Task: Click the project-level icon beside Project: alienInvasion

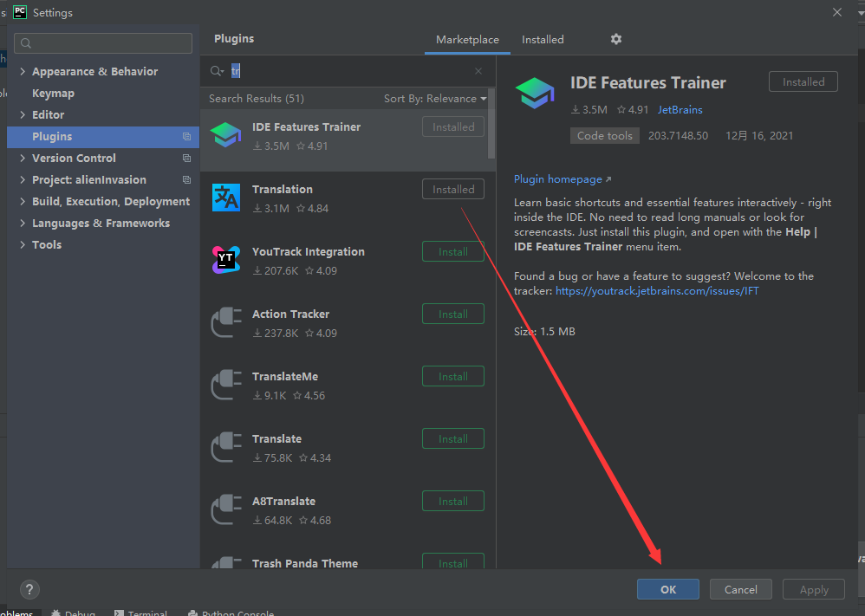Action: 187,180
